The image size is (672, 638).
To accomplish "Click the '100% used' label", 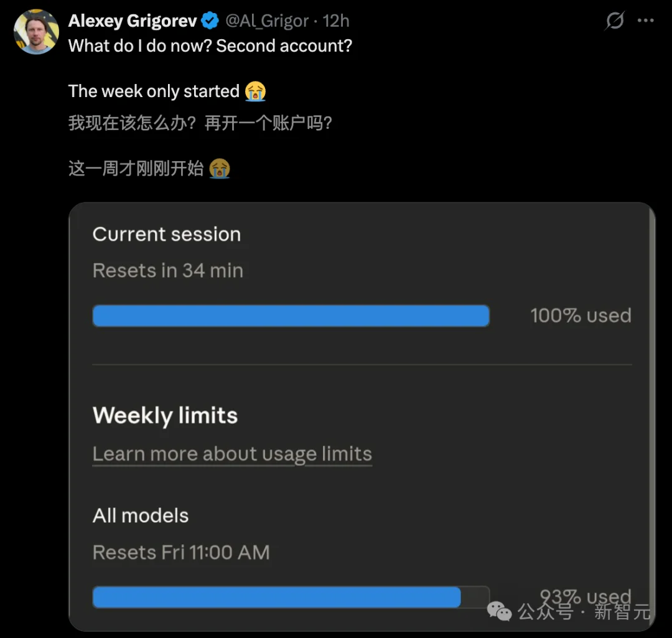I will 581,316.
